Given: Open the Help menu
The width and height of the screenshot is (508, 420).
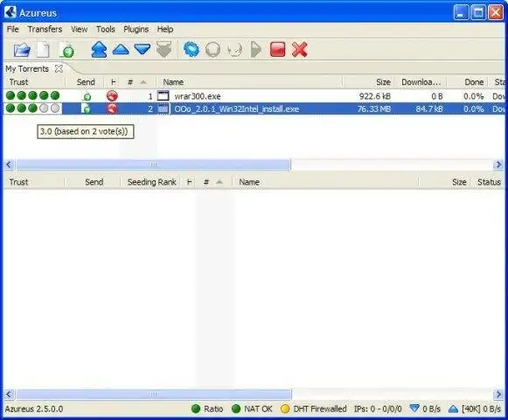Looking at the screenshot, I should point(165,29).
